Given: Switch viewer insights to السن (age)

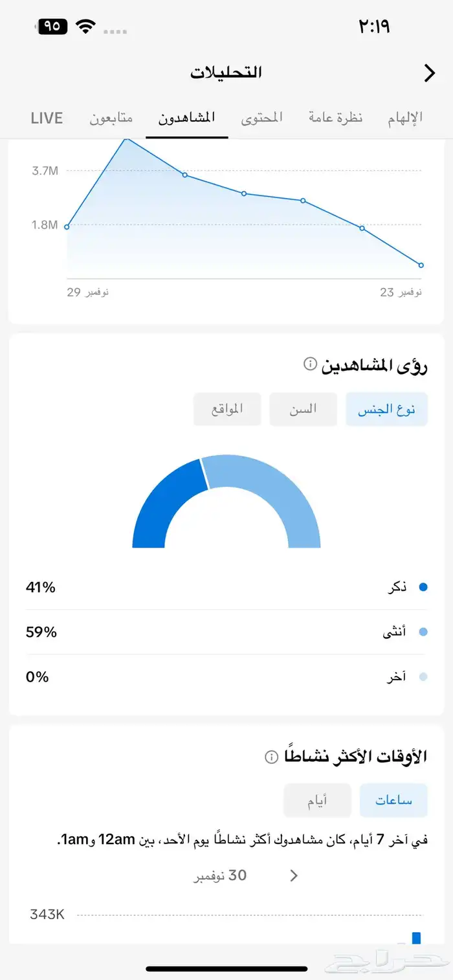Looking at the screenshot, I should click(304, 409).
